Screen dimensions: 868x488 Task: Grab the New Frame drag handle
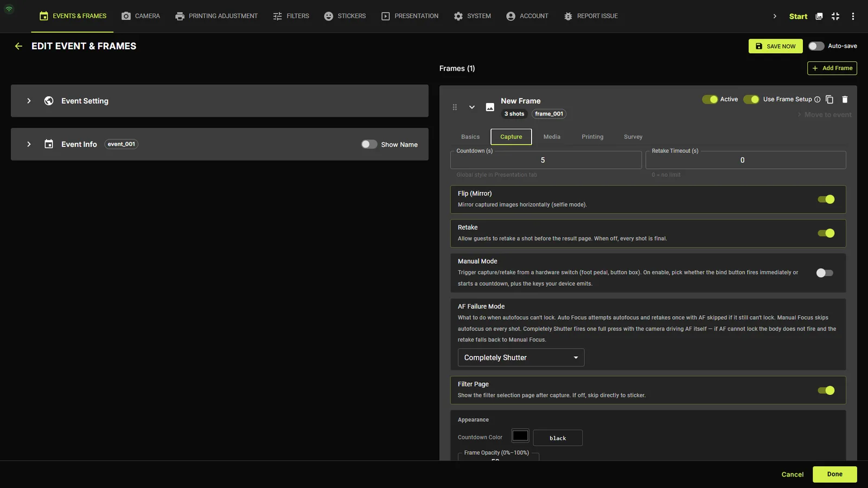[455, 107]
